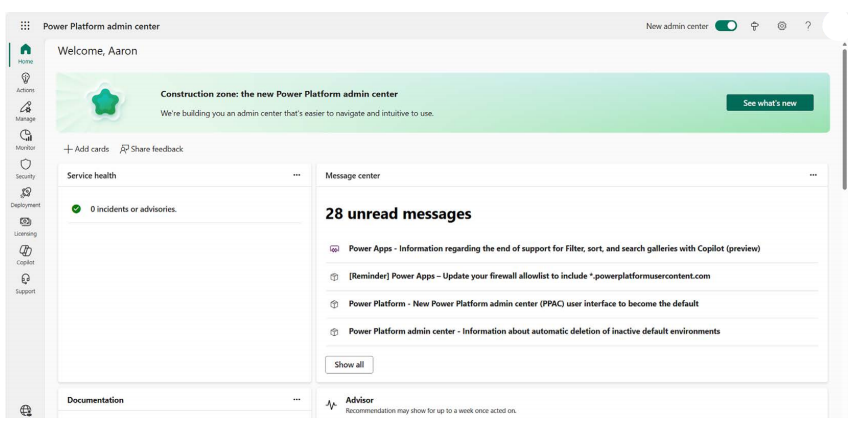The width and height of the screenshot is (863, 433).
Task: Open message about Filter, sort, and search galleries
Action: [554, 249]
